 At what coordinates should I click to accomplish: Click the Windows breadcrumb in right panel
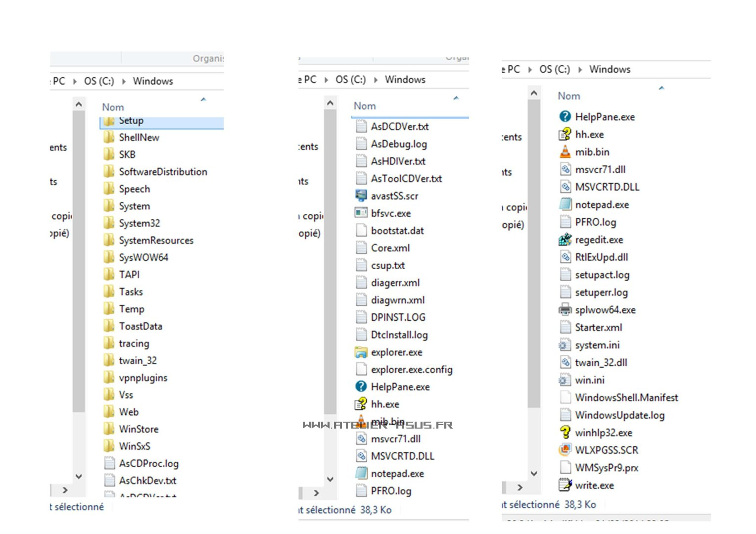click(x=610, y=70)
